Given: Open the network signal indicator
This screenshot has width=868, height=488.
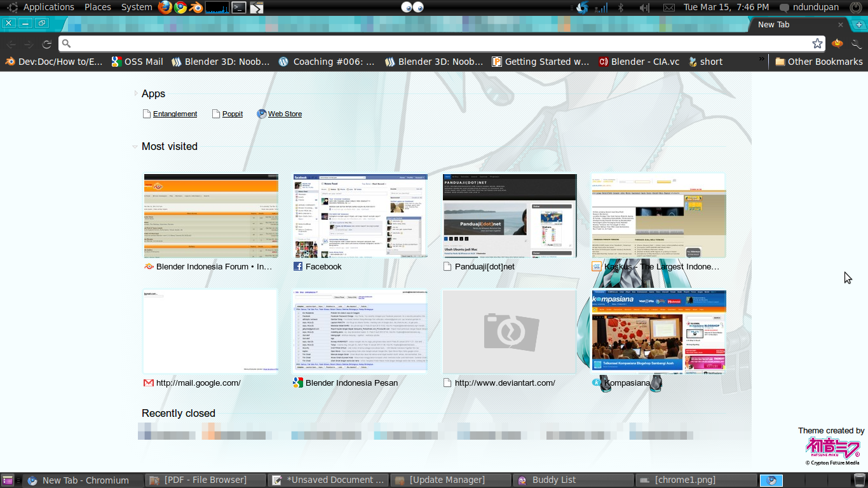Looking at the screenshot, I should (x=600, y=8).
